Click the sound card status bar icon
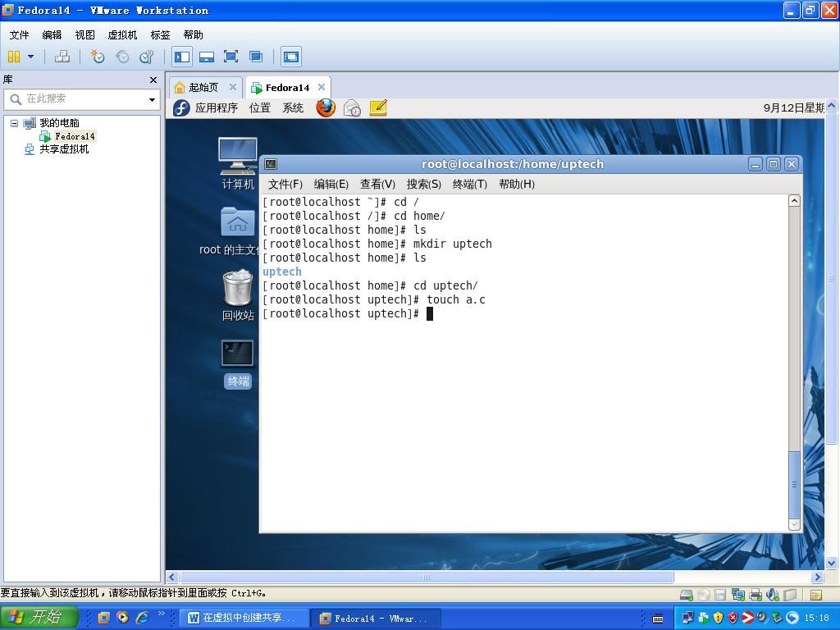The width and height of the screenshot is (840, 630). click(x=773, y=595)
